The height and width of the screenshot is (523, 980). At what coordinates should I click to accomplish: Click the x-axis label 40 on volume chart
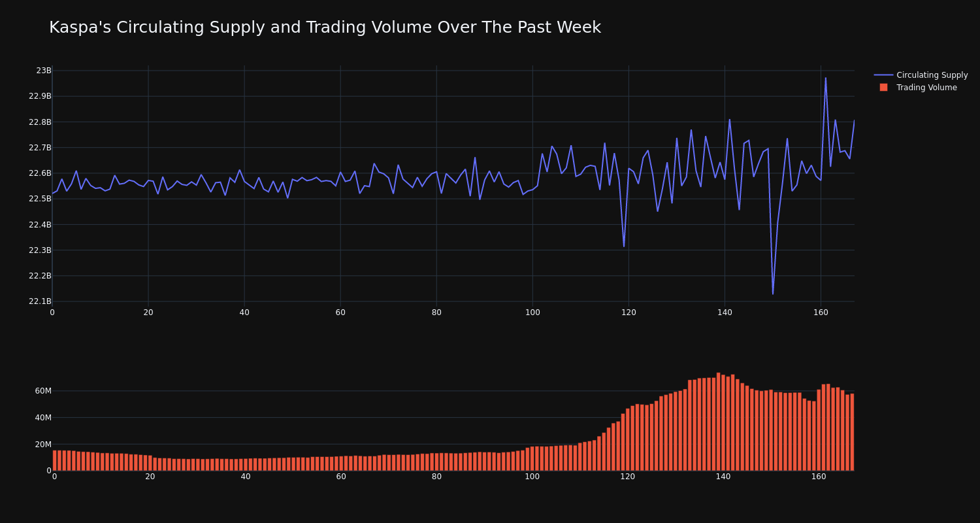(246, 477)
